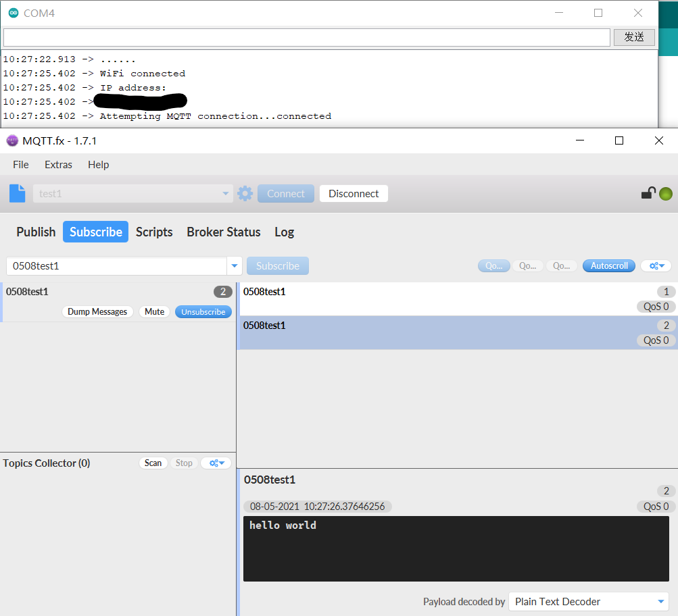Click the hello world payload area
This screenshot has height=616, width=678.
tap(456, 548)
